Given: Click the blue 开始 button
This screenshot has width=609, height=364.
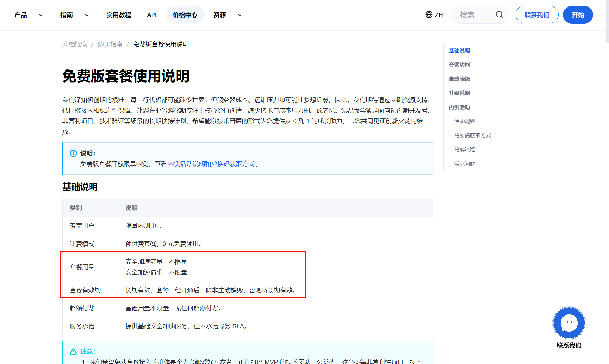Looking at the screenshot, I should click(x=578, y=15).
